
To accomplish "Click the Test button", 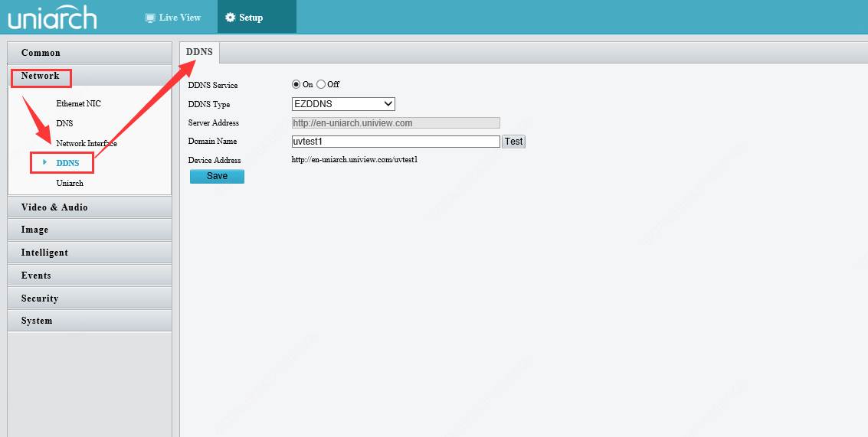I will tap(514, 142).
